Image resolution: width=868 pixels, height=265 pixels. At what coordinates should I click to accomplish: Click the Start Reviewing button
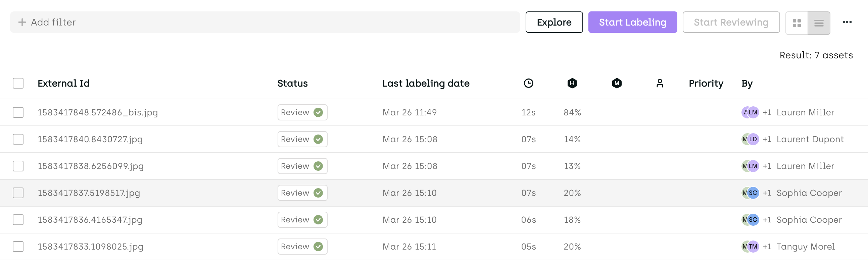point(731,22)
